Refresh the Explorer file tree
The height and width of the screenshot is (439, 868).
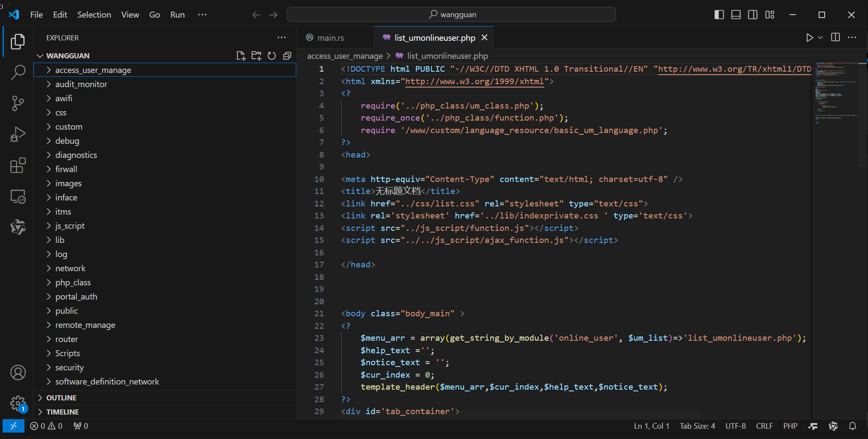click(272, 56)
